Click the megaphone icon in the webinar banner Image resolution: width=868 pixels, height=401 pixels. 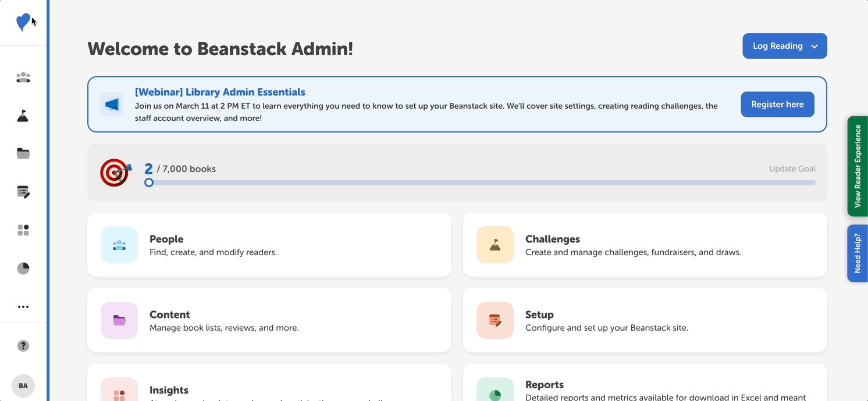click(x=112, y=105)
